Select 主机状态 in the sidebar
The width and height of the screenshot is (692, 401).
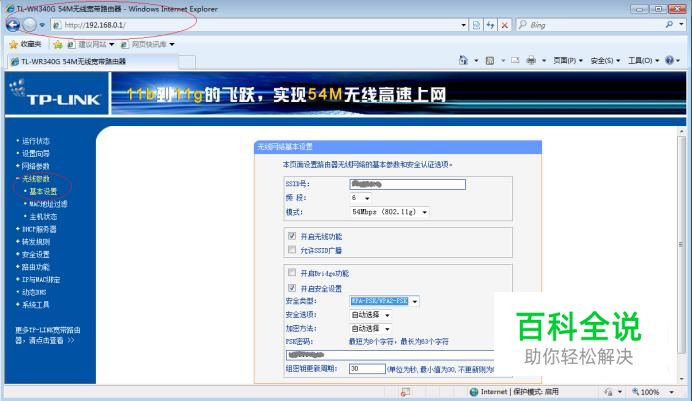[x=43, y=217]
